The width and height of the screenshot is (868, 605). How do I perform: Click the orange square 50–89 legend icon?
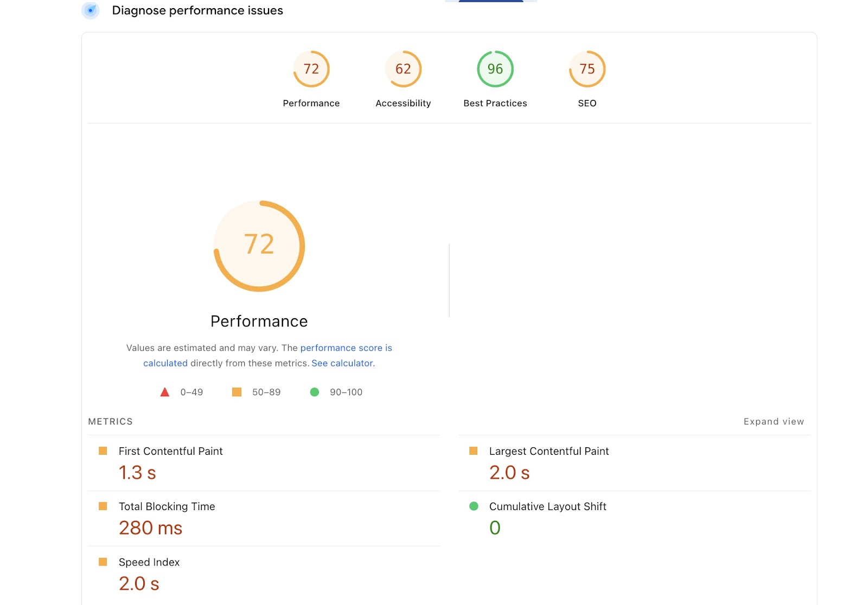point(237,392)
